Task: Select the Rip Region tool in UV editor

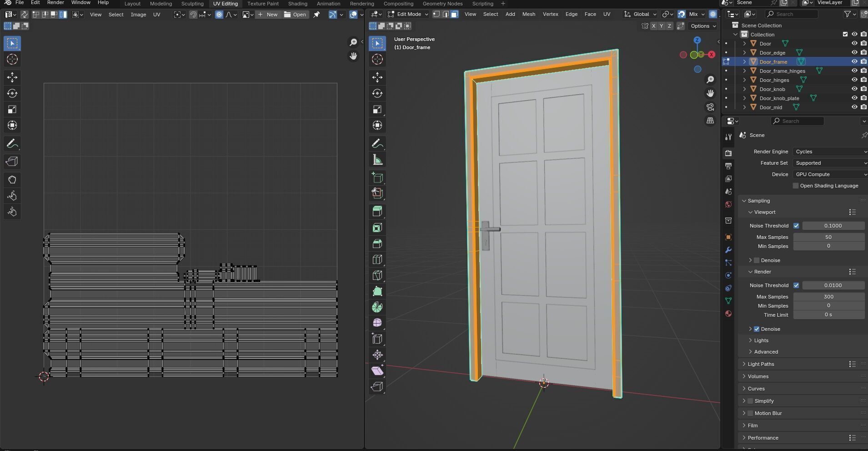Action: [x=12, y=162]
